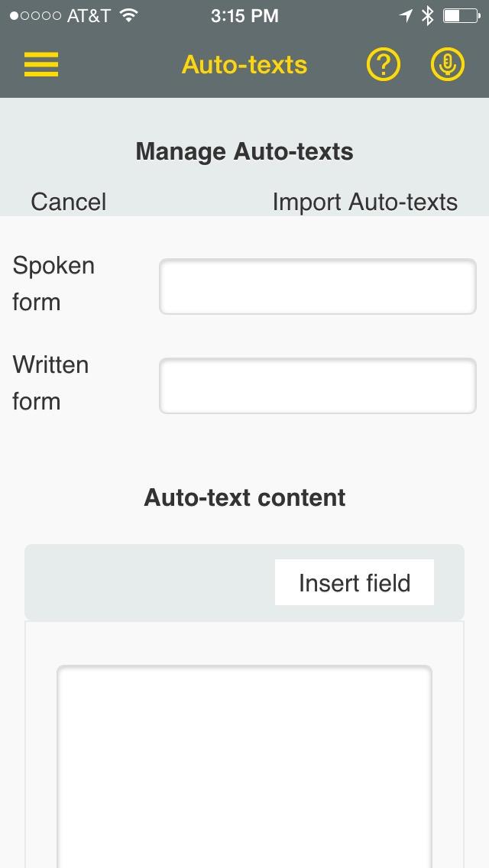The image size is (489, 868).
Task: Tap the Bluetooth status icon
Action: (x=428, y=15)
